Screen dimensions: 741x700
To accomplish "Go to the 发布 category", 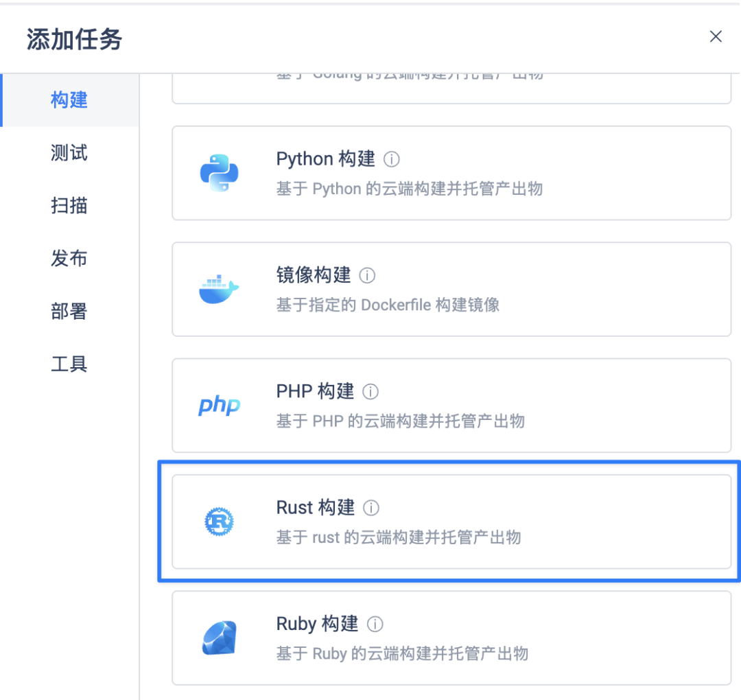I will pos(69,259).
